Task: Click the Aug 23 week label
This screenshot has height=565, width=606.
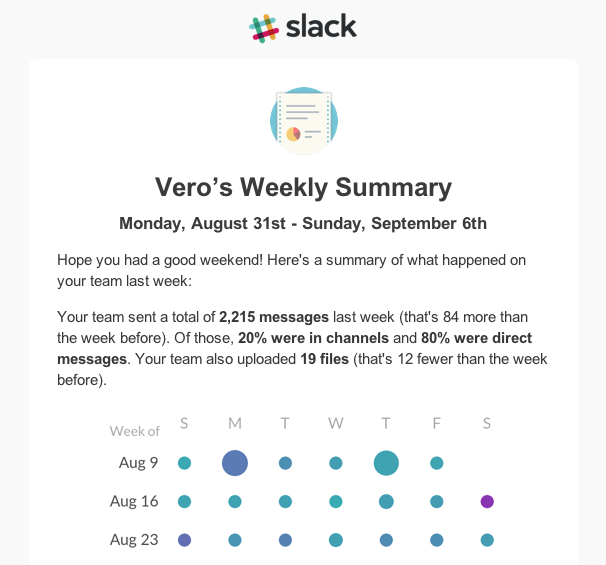Action: [135, 540]
